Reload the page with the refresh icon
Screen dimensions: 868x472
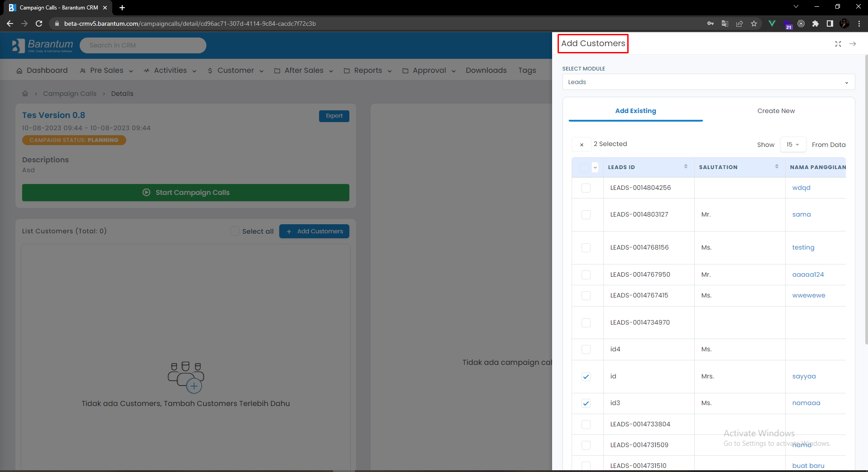pos(39,24)
